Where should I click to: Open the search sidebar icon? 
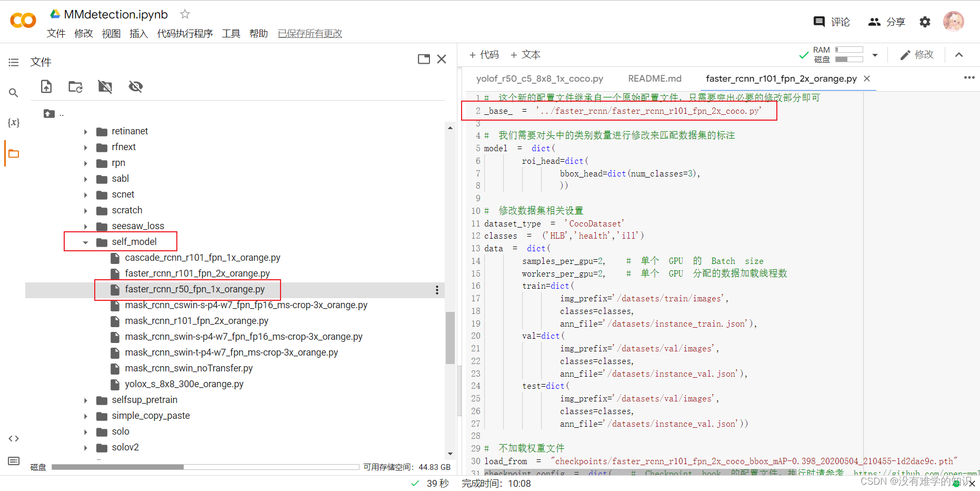pos(14,93)
